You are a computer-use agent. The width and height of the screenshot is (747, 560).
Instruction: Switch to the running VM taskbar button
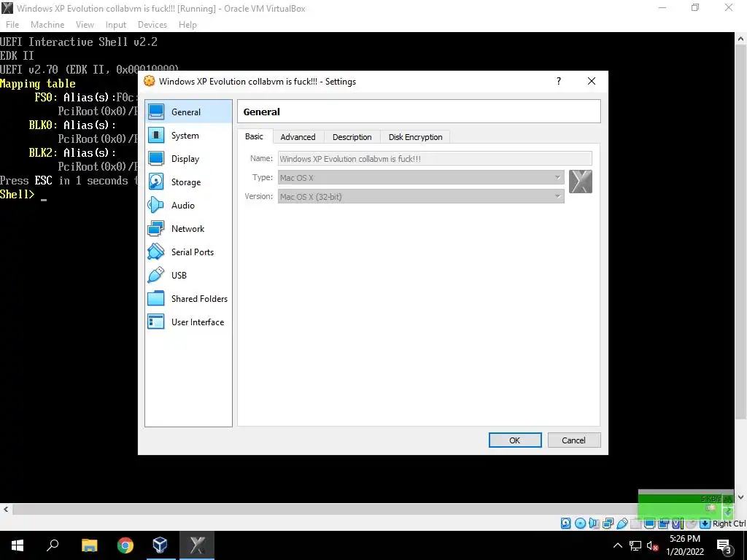click(x=197, y=545)
